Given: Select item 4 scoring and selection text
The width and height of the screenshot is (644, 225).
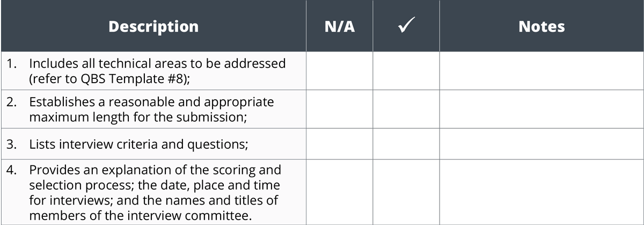Looking at the screenshot, I should click(155, 192).
